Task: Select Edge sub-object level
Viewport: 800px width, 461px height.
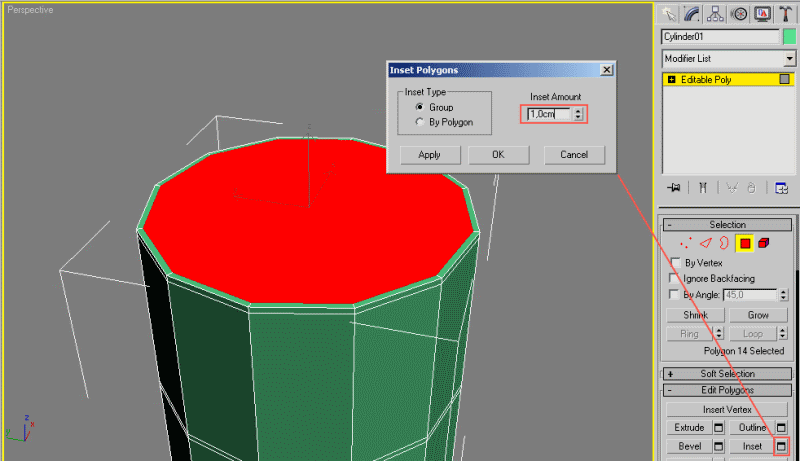Action: click(706, 243)
